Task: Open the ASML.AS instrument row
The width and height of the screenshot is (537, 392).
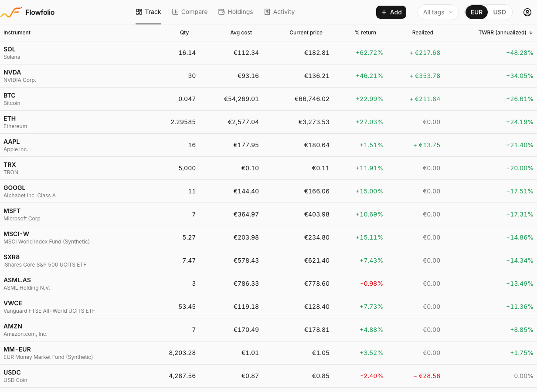Action: (x=268, y=284)
